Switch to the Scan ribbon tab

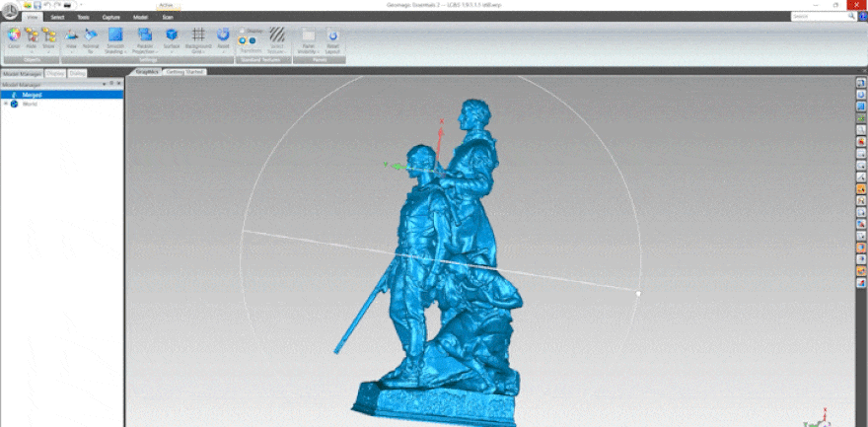[x=168, y=17]
